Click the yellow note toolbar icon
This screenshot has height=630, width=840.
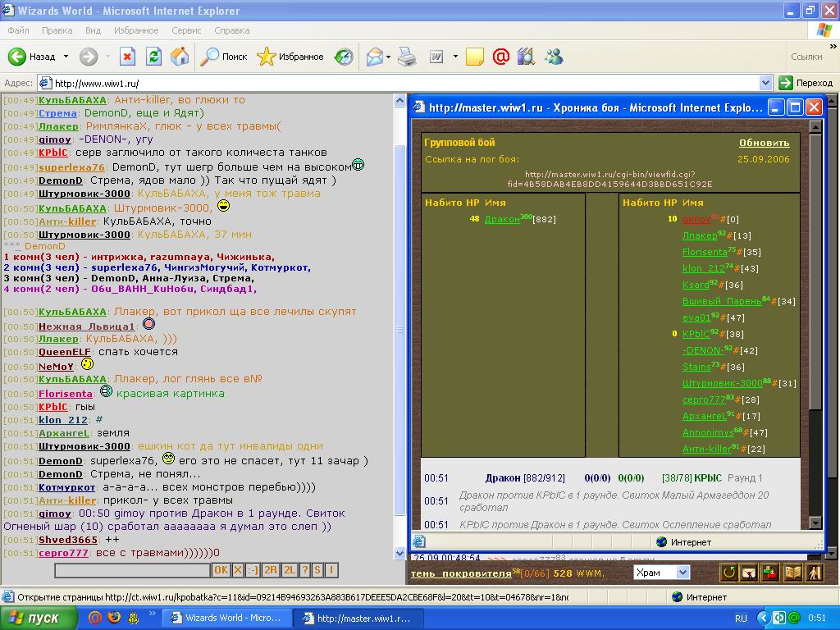coord(475,57)
